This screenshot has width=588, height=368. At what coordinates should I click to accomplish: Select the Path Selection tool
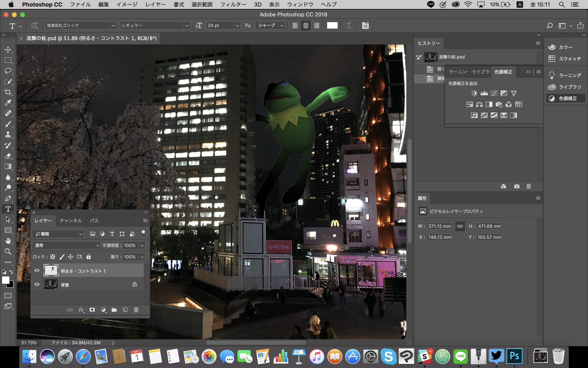click(8, 220)
